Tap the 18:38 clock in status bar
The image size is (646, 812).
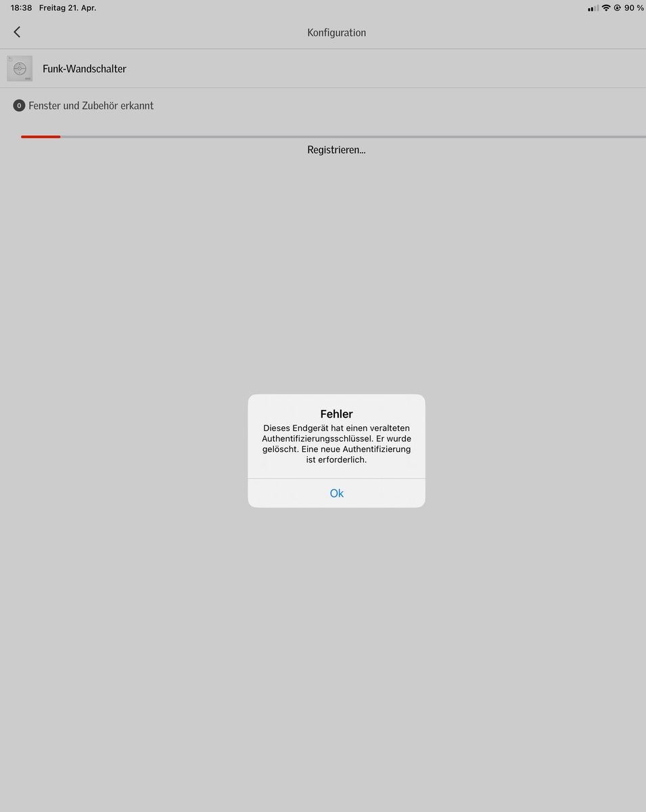point(21,8)
